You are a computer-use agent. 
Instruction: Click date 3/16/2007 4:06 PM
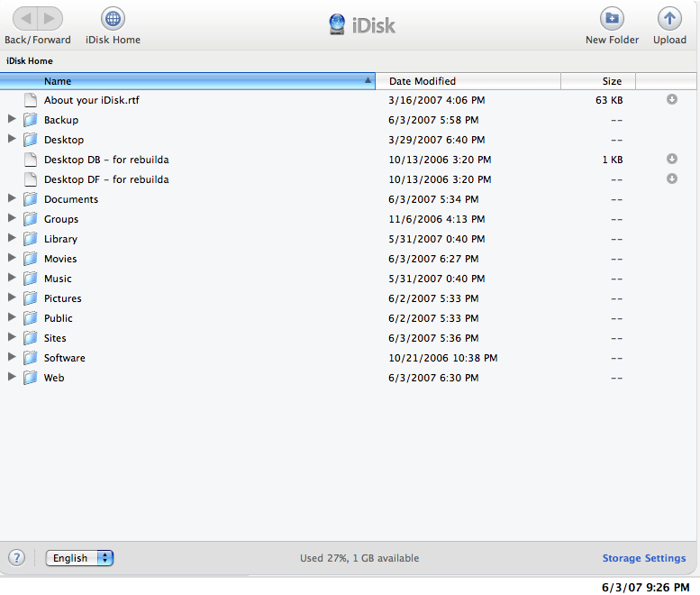(x=437, y=100)
